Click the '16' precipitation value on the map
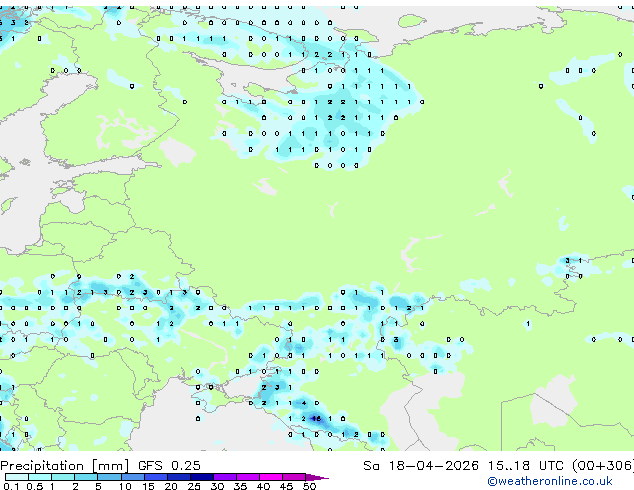634x490 pixels. (x=316, y=419)
